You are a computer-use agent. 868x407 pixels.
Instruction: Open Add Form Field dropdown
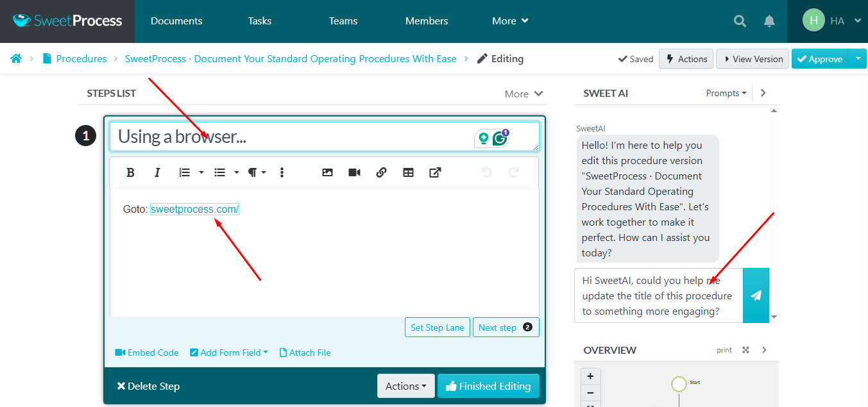coord(229,353)
